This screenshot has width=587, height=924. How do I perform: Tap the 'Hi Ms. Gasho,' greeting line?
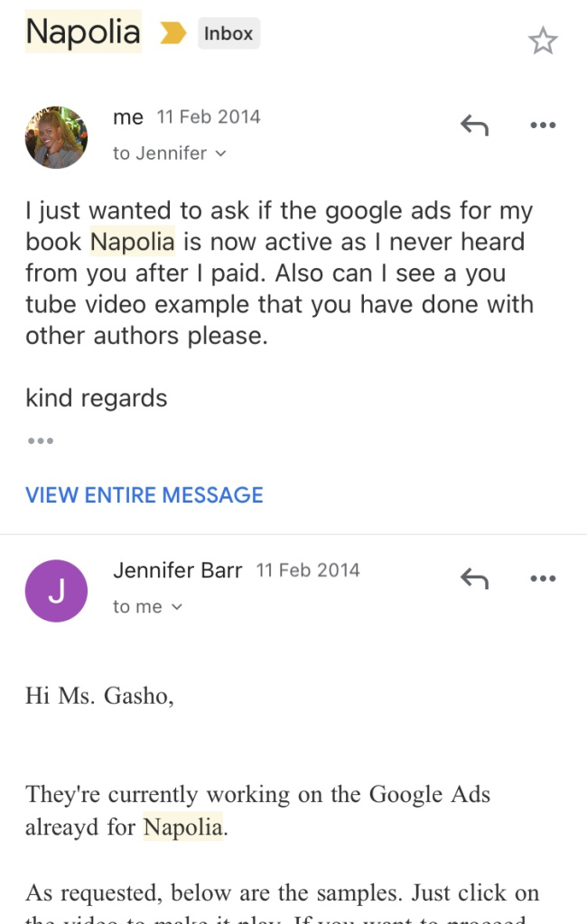click(99, 696)
